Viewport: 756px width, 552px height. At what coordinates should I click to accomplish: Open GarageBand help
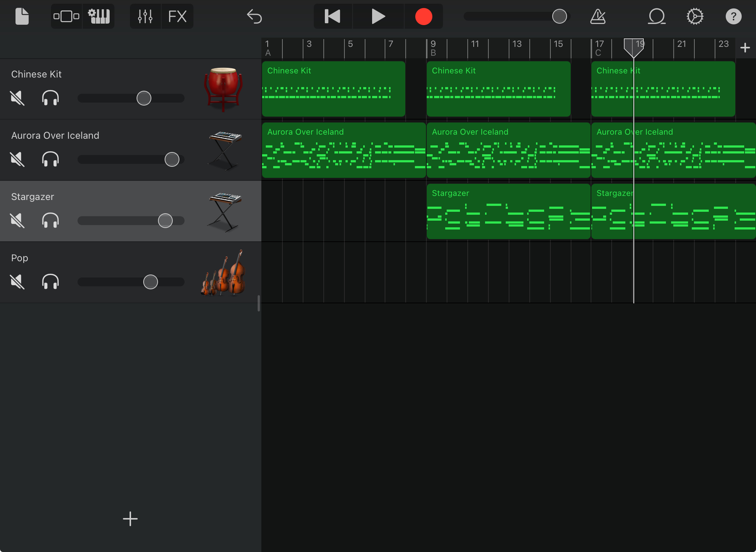coord(733,16)
